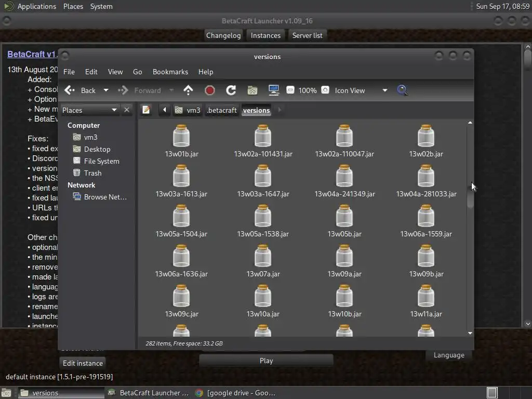532x399 pixels.
Task: Click the Computer icon in toolbar
Action: click(274, 90)
